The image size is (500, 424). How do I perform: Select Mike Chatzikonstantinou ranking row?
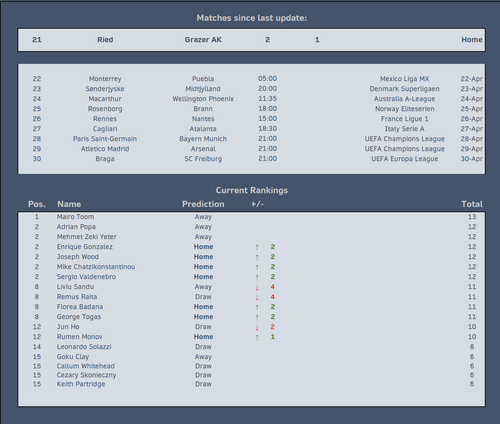coord(252,267)
